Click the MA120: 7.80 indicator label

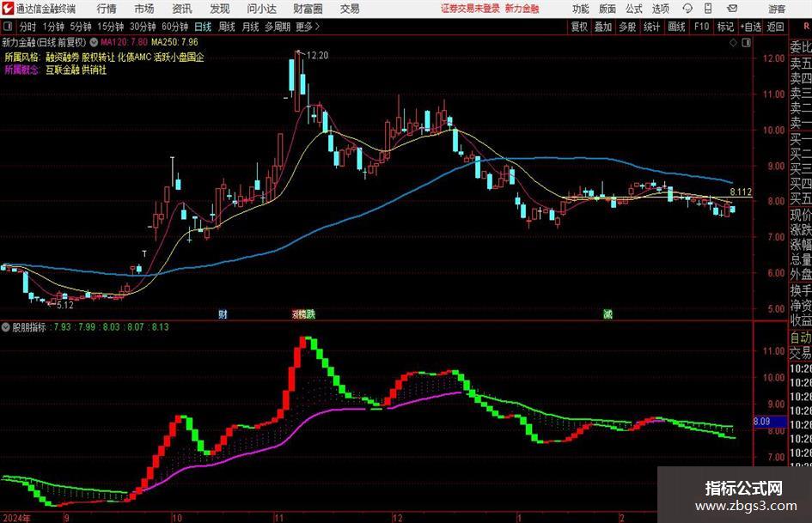tap(125, 42)
